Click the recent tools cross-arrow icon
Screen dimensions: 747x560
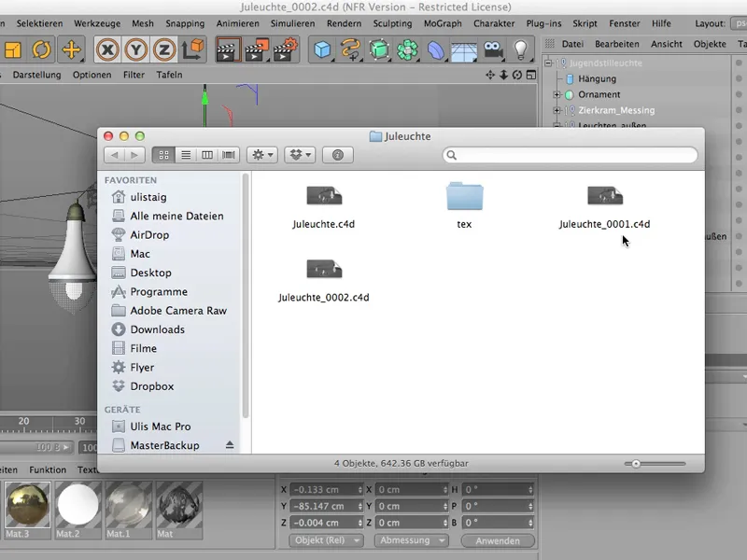click(x=71, y=49)
